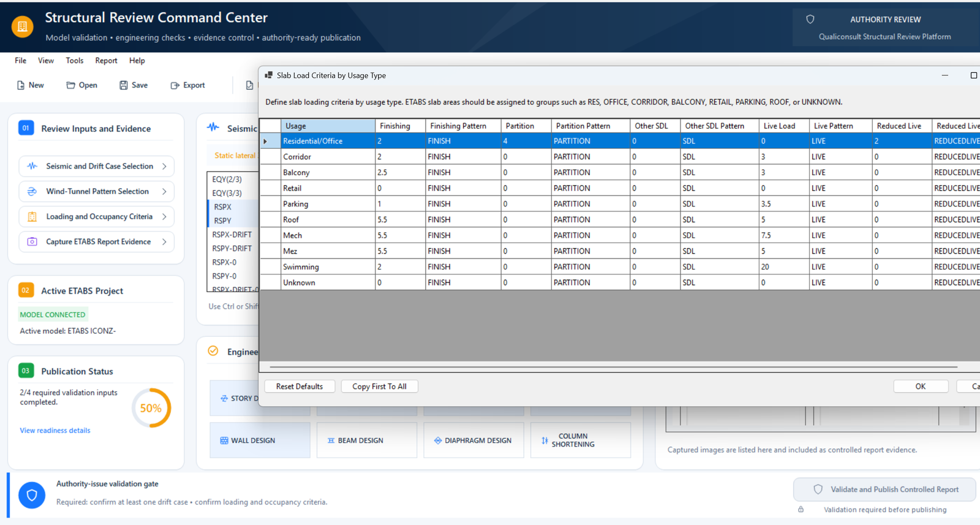Open the View readiness details link
The height and width of the screenshot is (525, 980).
coord(55,431)
